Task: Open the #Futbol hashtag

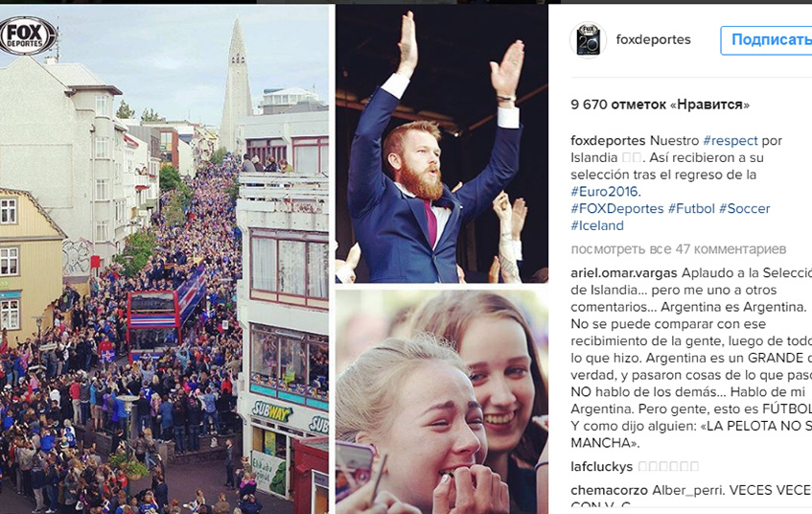Action: click(x=691, y=209)
